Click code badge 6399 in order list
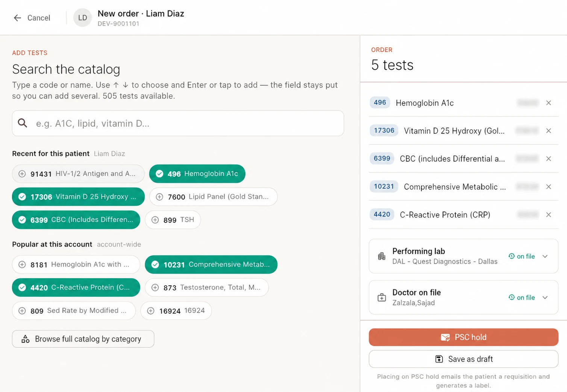567x392 pixels. [x=382, y=159]
